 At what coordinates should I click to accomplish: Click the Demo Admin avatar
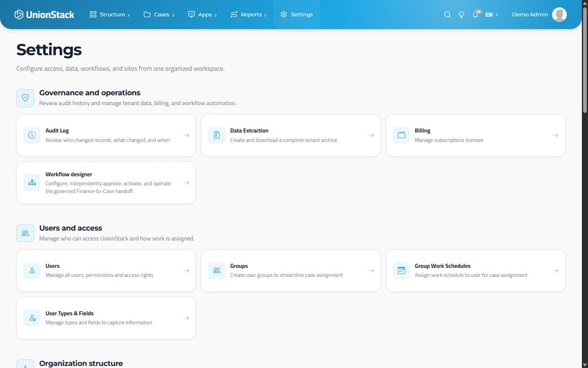(x=559, y=15)
